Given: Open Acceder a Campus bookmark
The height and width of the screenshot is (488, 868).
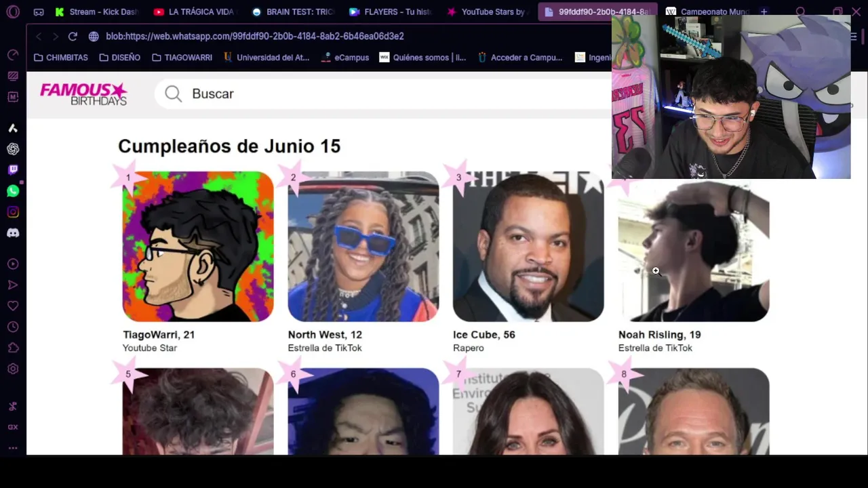Looking at the screenshot, I should [x=520, y=58].
